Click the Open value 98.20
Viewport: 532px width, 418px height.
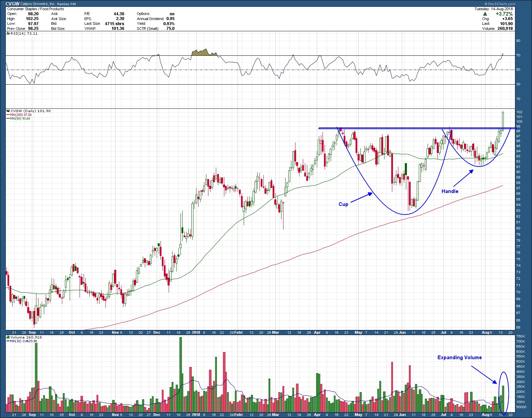tap(33, 14)
